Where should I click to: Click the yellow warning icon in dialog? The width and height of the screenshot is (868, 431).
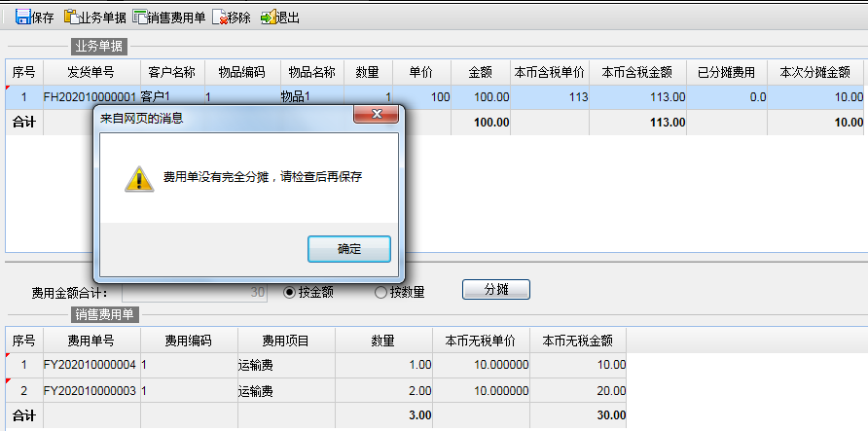pos(137,179)
